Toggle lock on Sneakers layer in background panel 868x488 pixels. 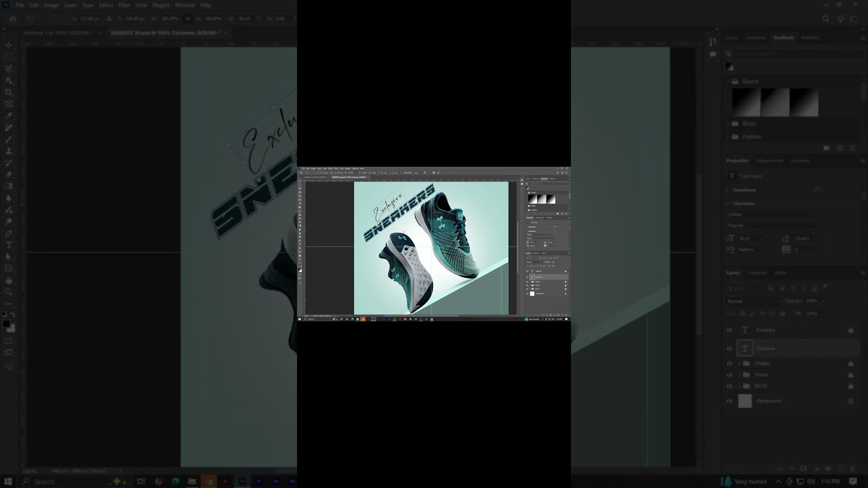(x=850, y=330)
